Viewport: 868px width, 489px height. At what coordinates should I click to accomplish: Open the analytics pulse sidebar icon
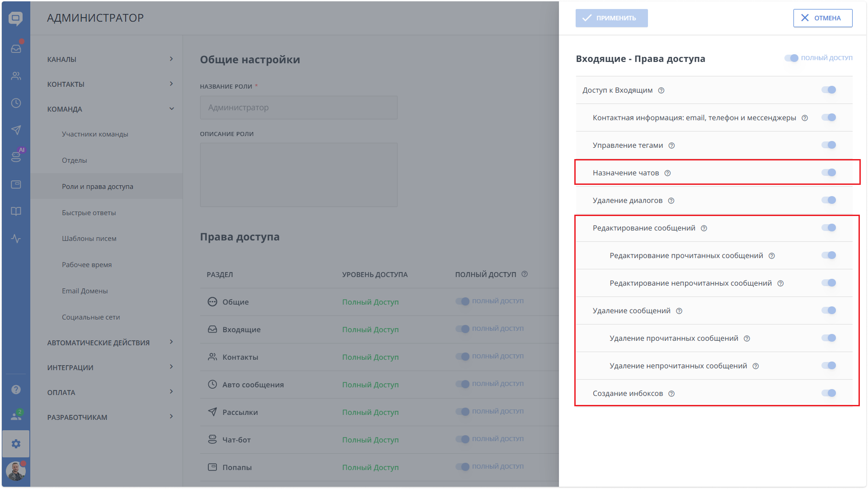pos(16,239)
